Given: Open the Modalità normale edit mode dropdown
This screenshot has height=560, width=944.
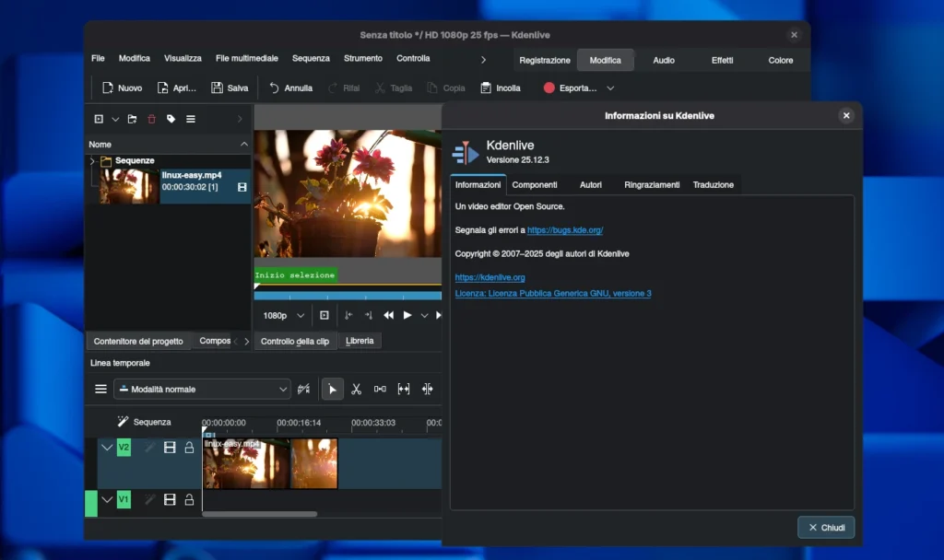Looking at the screenshot, I should pyautogui.click(x=202, y=389).
